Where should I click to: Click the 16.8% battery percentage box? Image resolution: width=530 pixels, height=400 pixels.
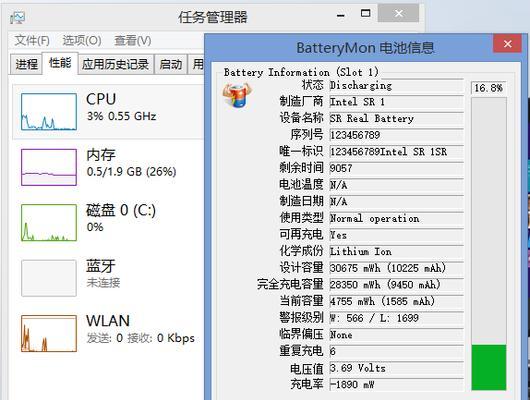click(489, 88)
